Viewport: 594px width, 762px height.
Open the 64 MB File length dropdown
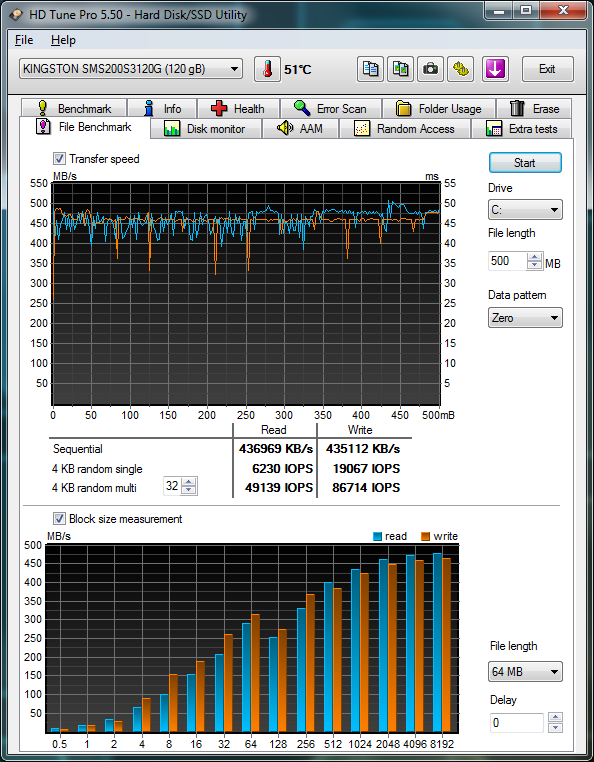tap(526, 672)
